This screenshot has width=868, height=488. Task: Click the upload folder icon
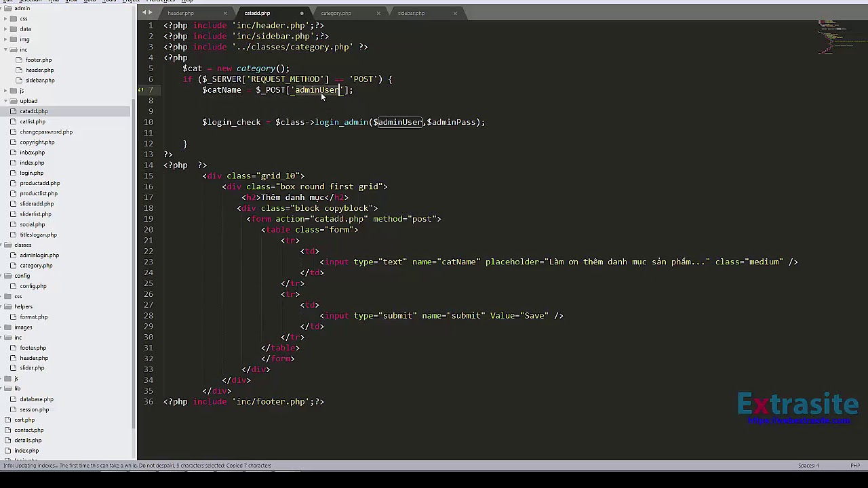point(14,101)
